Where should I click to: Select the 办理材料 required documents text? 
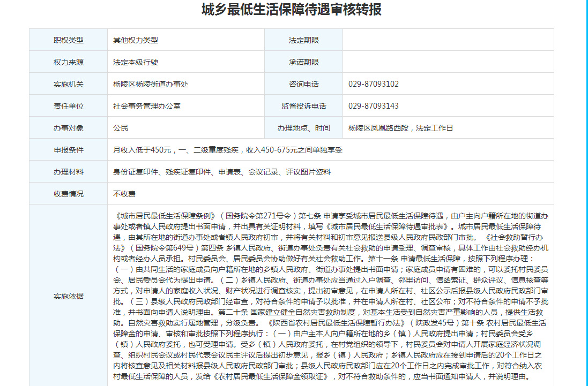[222, 172]
